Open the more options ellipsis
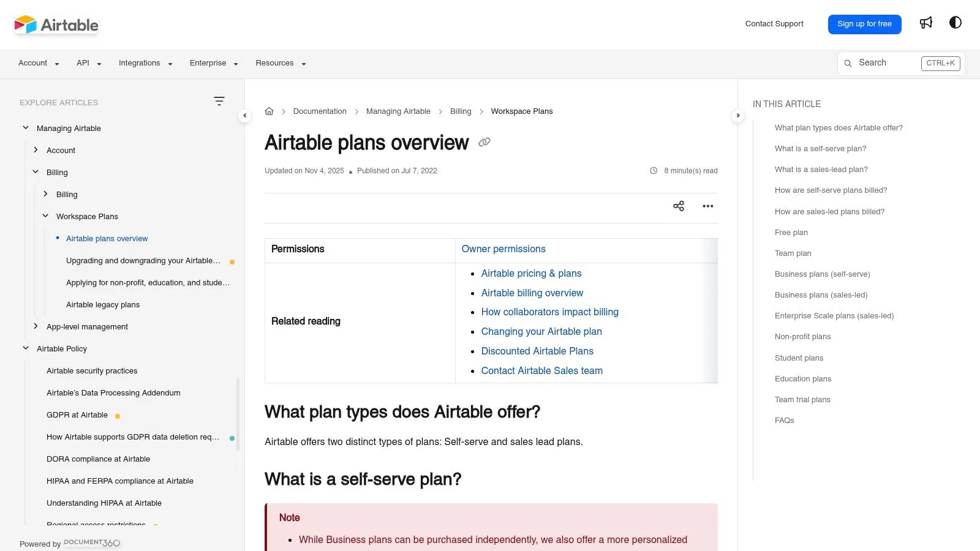Image resolution: width=980 pixels, height=551 pixels. tap(708, 206)
